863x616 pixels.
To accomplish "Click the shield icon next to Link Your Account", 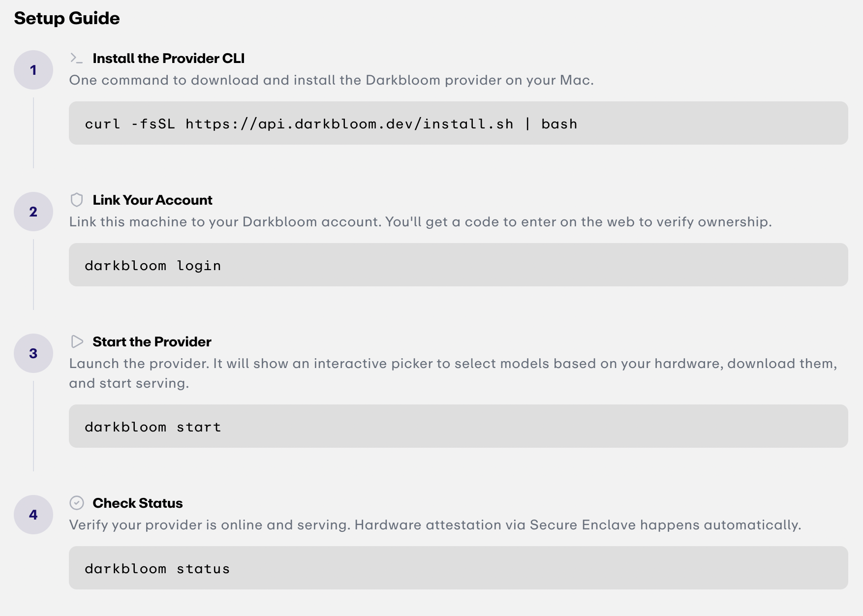I will click(77, 200).
